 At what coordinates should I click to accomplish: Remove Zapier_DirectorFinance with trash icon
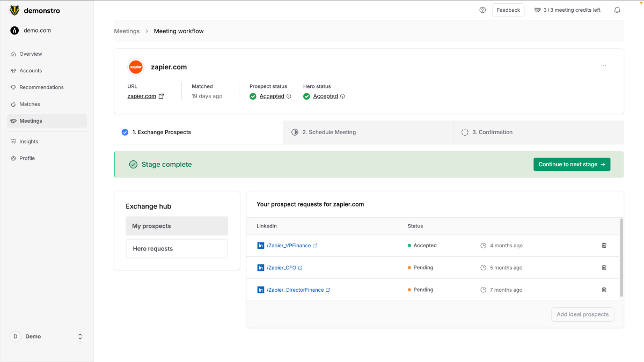click(604, 290)
